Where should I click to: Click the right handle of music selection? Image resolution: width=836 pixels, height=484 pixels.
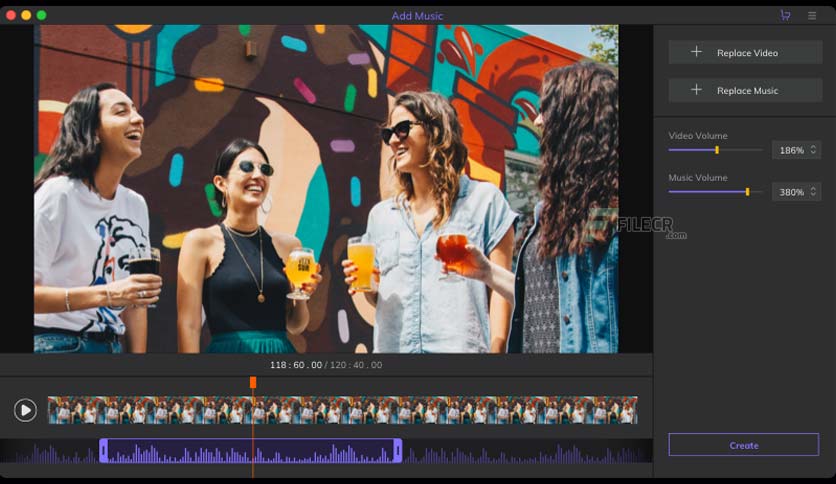(x=398, y=451)
